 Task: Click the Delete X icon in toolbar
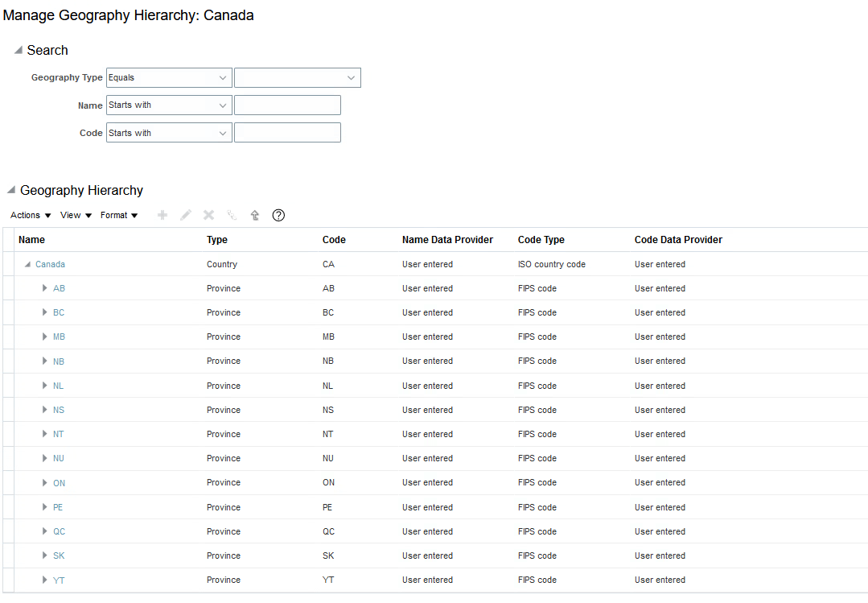[208, 215]
